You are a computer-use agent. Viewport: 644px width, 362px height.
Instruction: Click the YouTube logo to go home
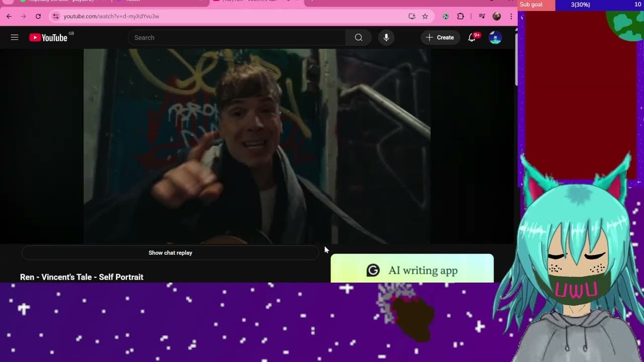[48, 38]
